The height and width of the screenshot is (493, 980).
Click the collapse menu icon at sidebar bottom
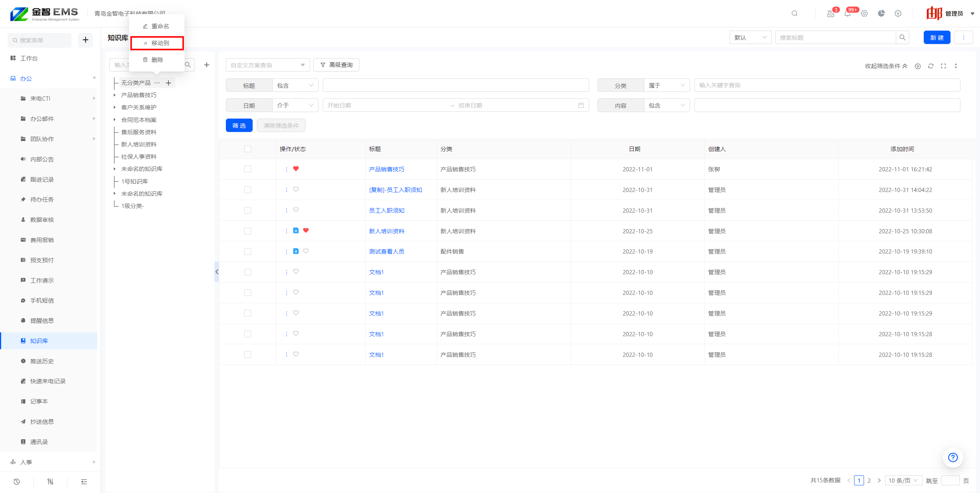click(84, 482)
